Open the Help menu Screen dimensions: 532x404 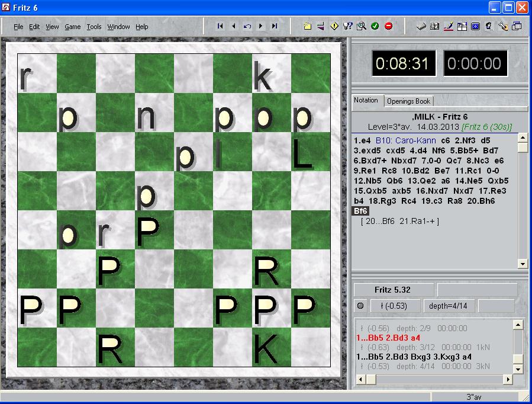point(142,27)
